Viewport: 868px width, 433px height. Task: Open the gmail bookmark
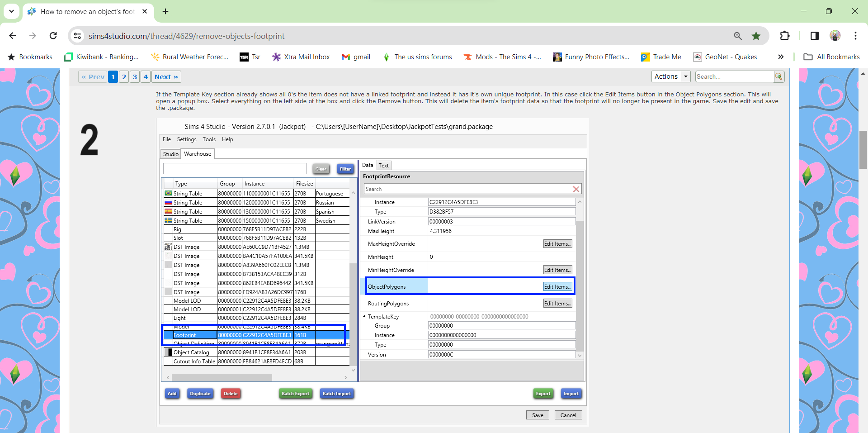click(x=356, y=57)
